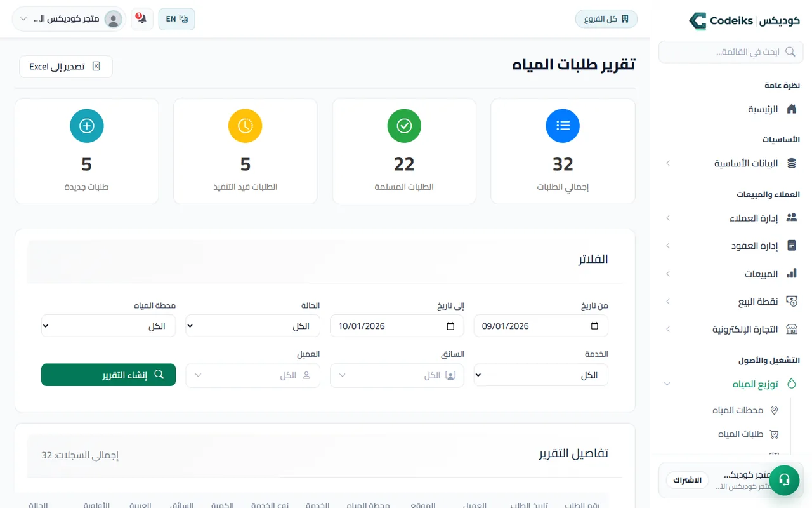This screenshot has height=508, width=812.
Task: Click the من تاريخ date field 09/01/2026
Action: click(x=540, y=326)
